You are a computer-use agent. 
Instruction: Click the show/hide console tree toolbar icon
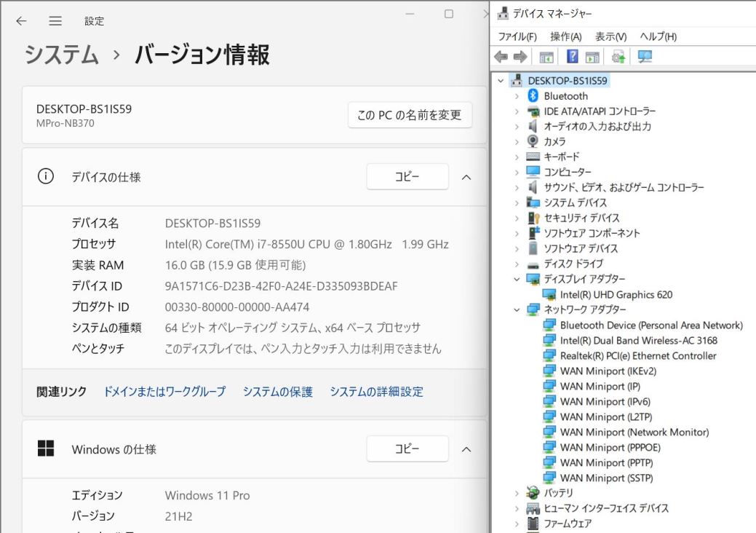[x=546, y=57]
